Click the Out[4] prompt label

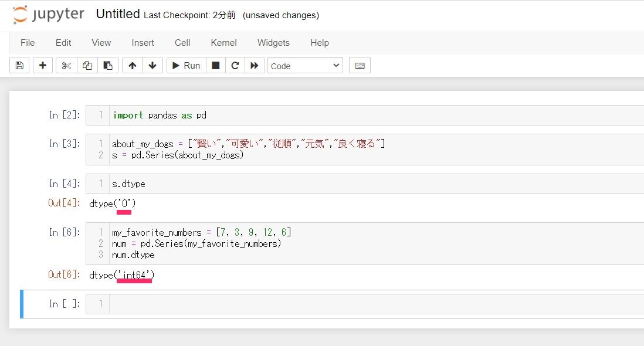[x=65, y=203]
